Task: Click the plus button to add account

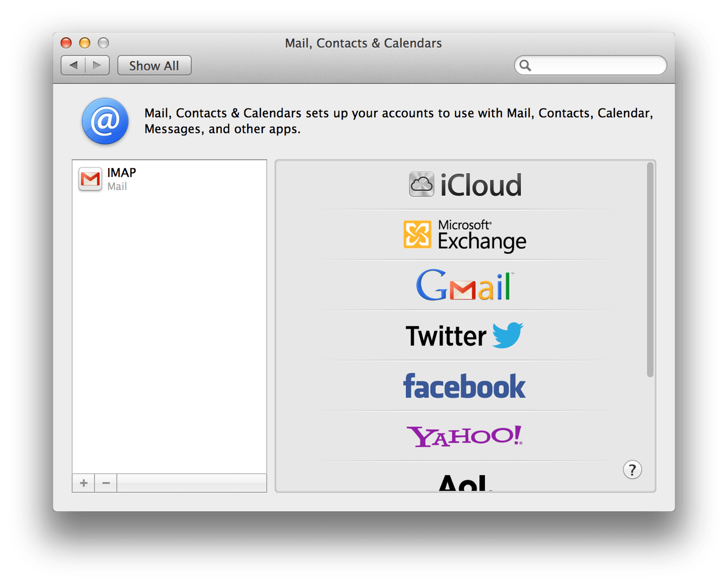Action: pyautogui.click(x=83, y=483)
